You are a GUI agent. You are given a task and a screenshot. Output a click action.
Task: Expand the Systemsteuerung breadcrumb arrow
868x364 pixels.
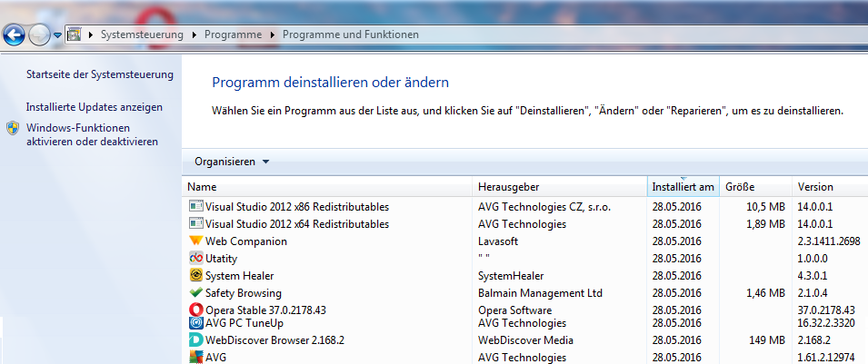(x=193, y=34)
